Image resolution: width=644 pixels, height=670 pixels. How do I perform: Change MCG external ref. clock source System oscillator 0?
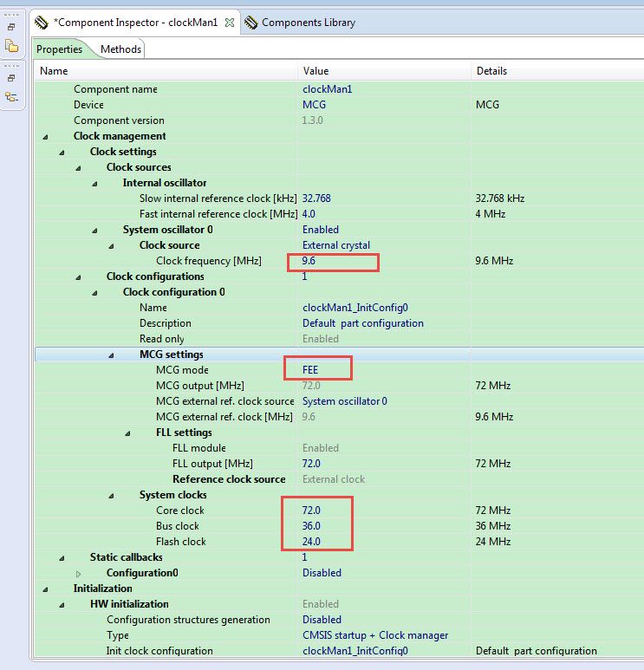345,400
